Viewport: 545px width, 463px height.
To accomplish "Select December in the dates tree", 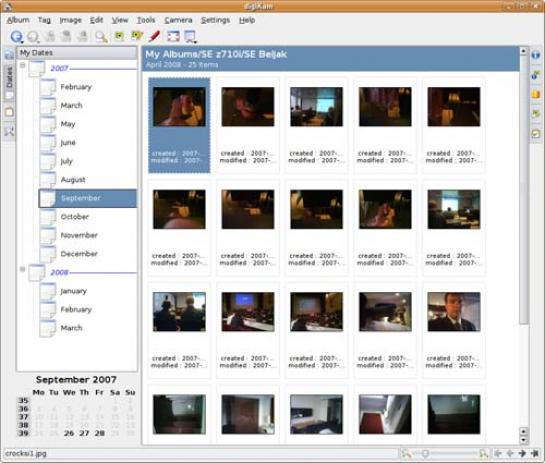I will pos(79,254).
